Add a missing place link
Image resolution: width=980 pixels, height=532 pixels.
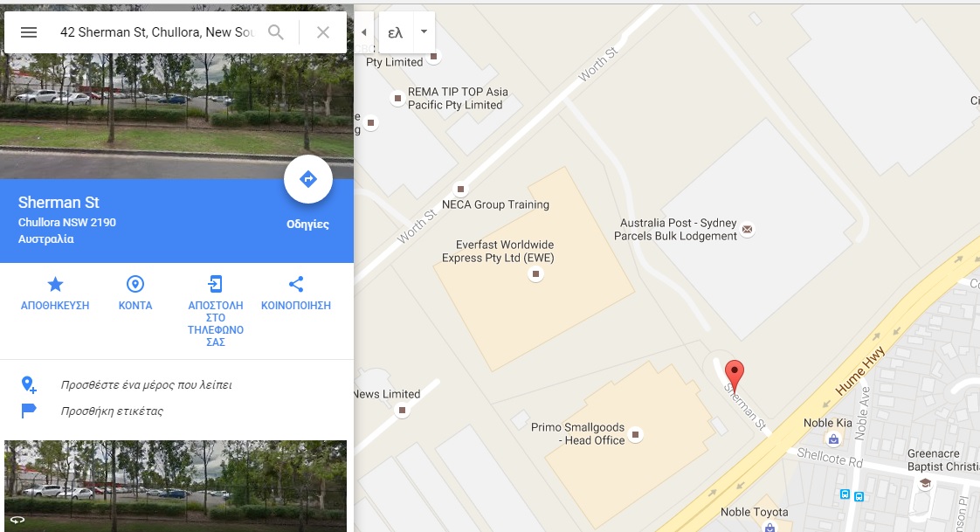pos(146,385)
